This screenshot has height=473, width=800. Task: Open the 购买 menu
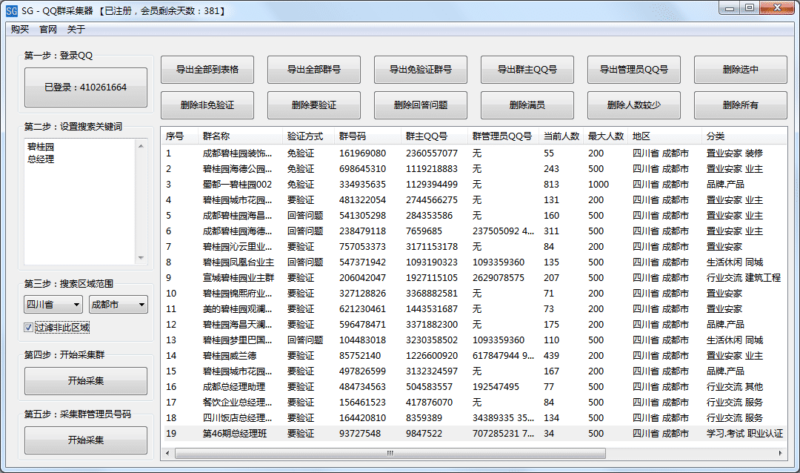(20, 29)
